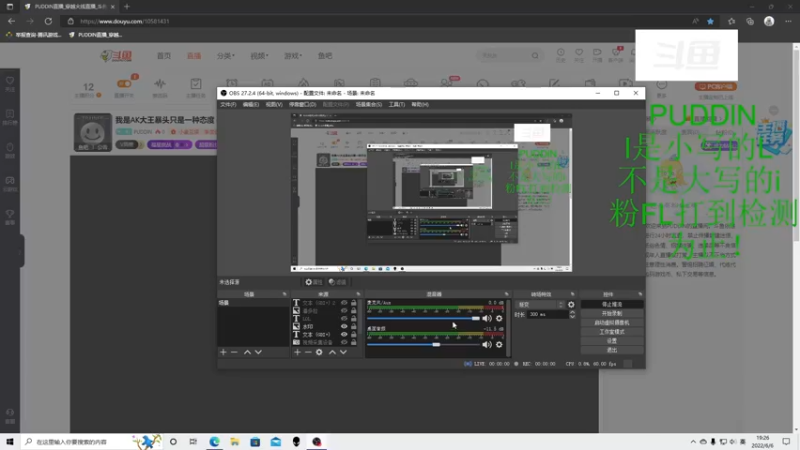Move the scene up in Scenes panel
This screenshot has height=450, width=800.
point(247,352)
